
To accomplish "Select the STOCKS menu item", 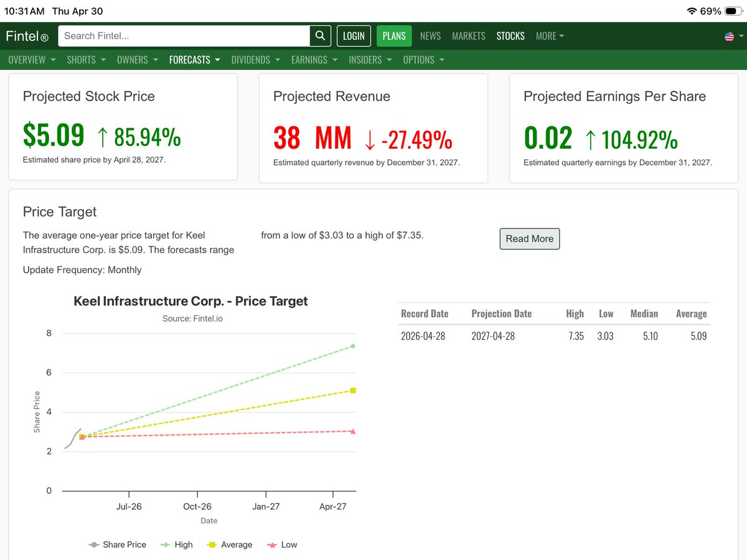I will point(510,36).
